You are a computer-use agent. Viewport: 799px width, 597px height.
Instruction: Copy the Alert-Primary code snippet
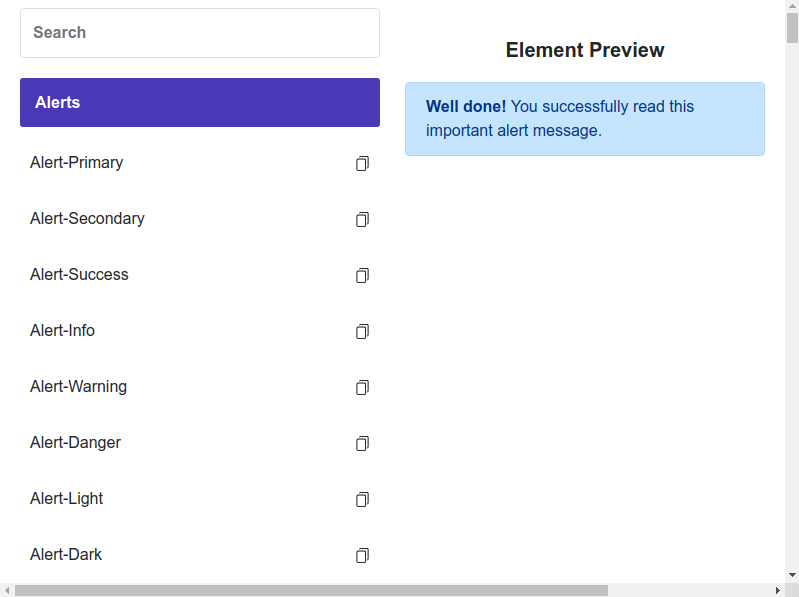pyautogui.click(x=362, y=163)
